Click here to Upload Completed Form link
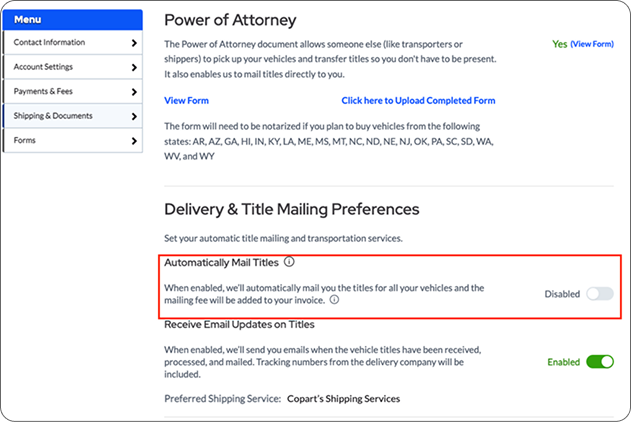The image size is (631, 422). tap(418, 101)
